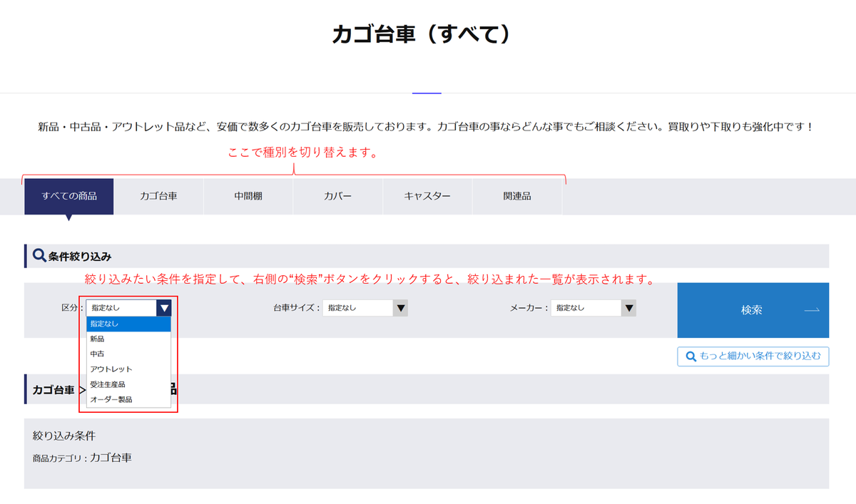Open the キャスター tab

(427, 196)
